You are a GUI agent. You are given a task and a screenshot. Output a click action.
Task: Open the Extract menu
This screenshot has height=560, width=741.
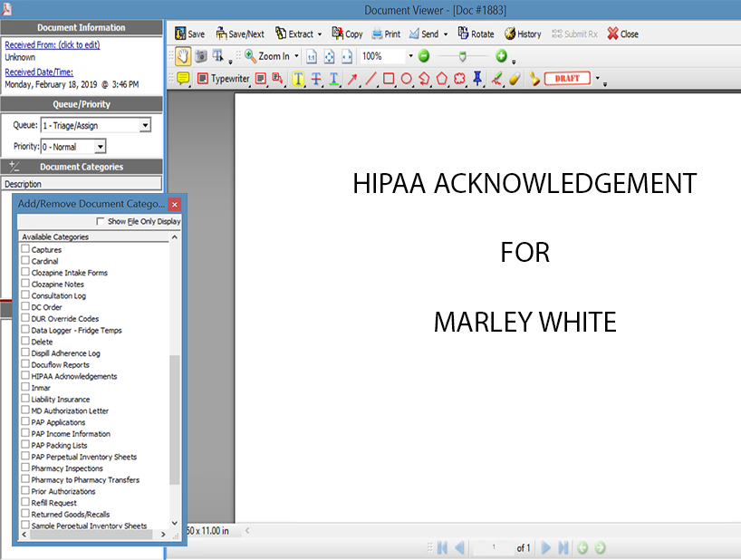[295, 34]
